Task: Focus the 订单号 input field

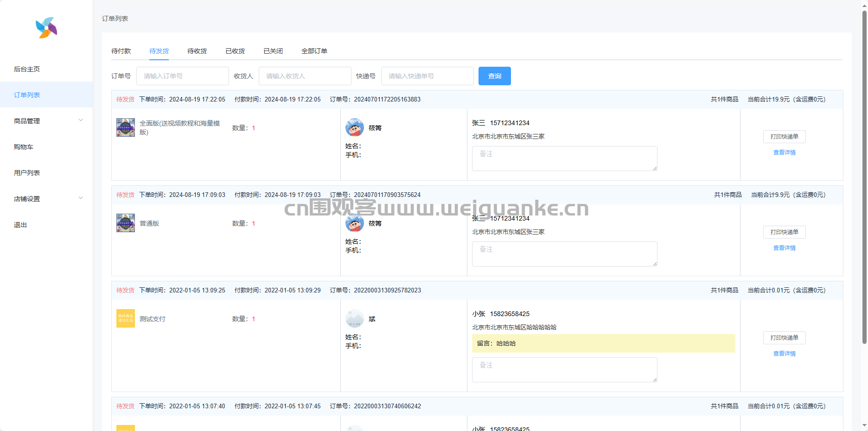Action: point(183,76)
